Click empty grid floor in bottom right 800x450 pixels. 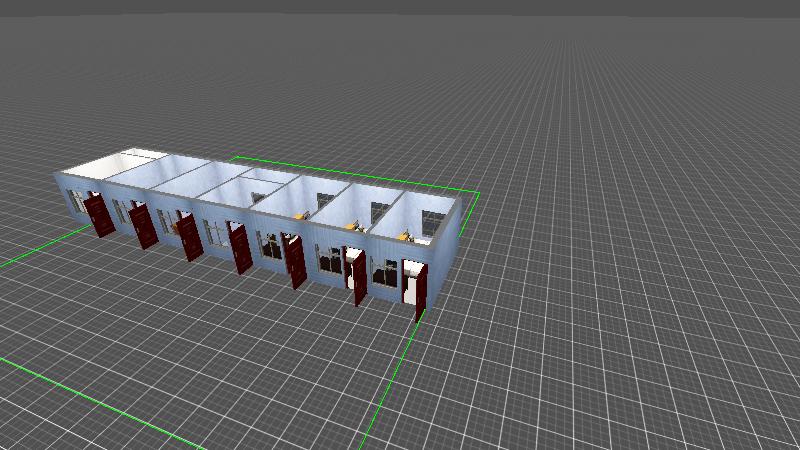(650, 380)
